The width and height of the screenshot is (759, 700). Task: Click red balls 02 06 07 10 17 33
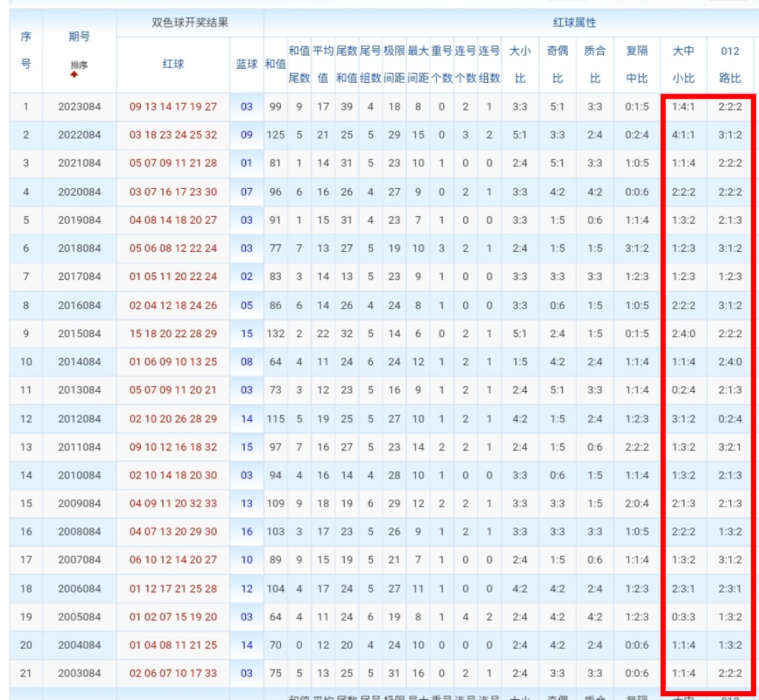[x=173, y=673]
